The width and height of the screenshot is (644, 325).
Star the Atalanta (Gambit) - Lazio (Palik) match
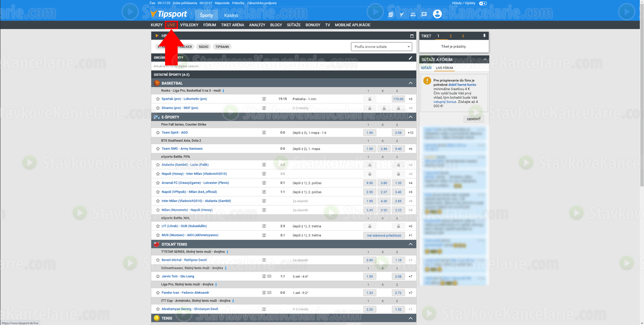point(158,165)
